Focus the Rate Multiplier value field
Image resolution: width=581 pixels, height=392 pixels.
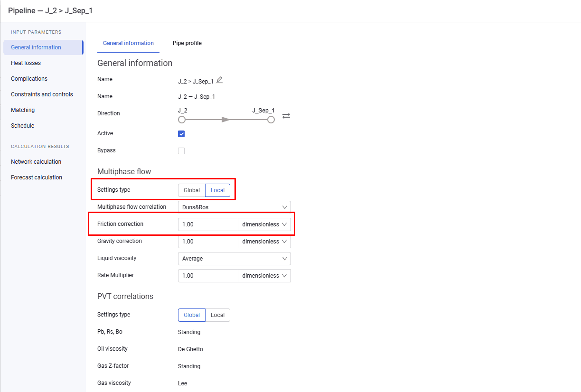208,276
